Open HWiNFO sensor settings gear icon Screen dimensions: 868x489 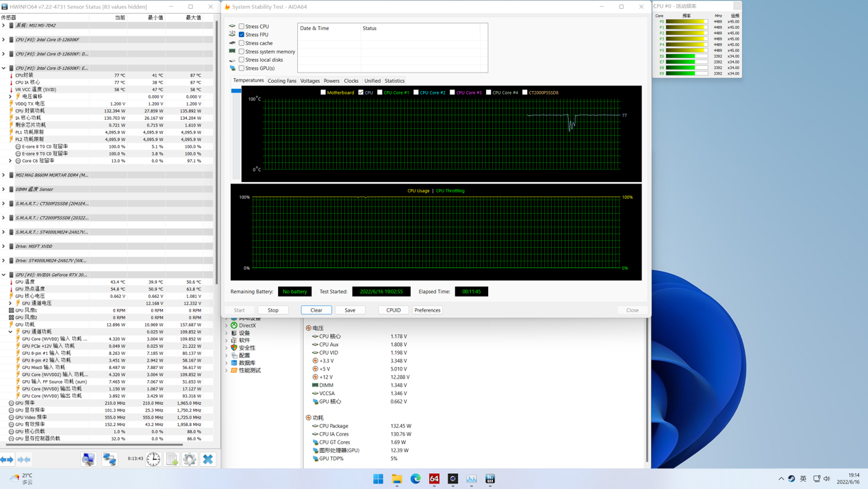[x=190, y=460]
